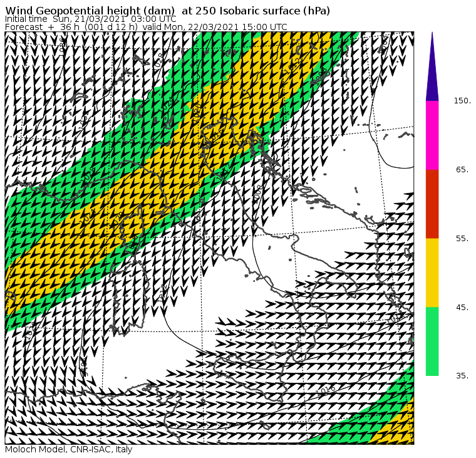Screen dimensions: 476x458
Task: Click the chart title 'Wind Geopotential height (dam)'
Action: click(x=90, y=11)
